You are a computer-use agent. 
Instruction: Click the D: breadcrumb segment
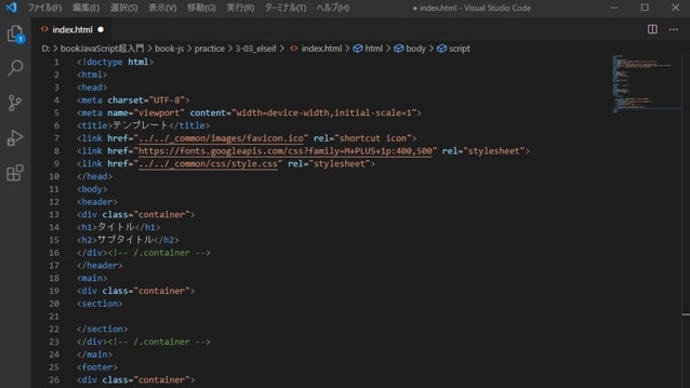pyautogui.click(x=45, y=48)
